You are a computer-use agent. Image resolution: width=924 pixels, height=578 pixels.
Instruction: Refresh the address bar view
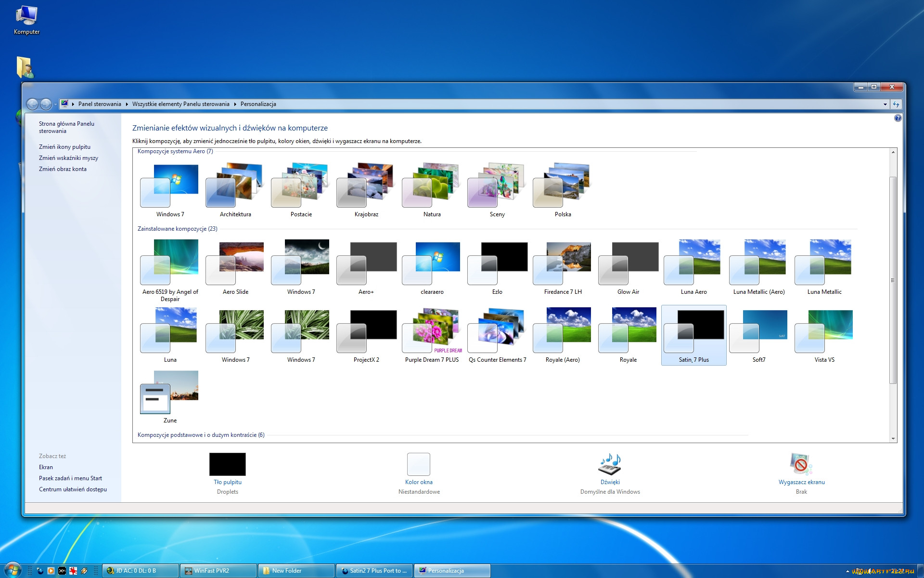click(x=896, y=104)
